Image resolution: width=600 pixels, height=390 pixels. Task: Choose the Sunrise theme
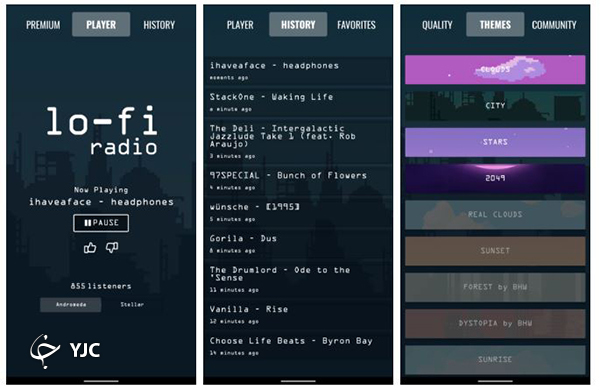pos(495,360)
